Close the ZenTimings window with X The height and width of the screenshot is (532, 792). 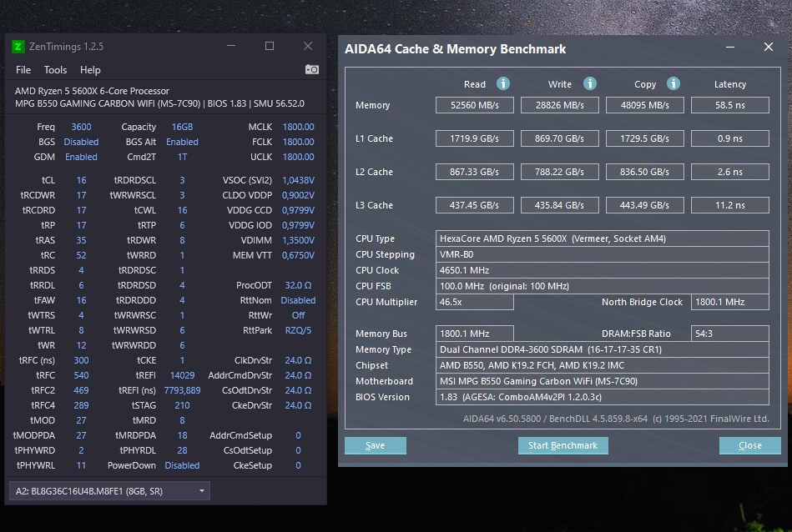coord(308,46)
